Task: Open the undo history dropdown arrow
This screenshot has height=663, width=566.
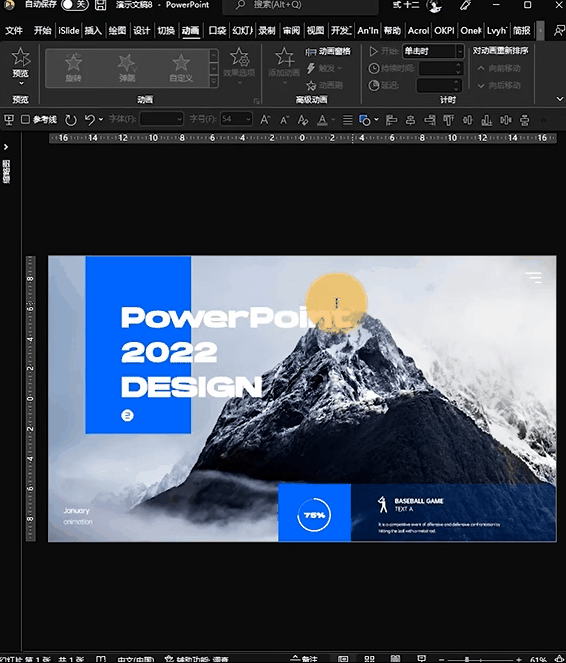Action: click(x=101, y=120)
